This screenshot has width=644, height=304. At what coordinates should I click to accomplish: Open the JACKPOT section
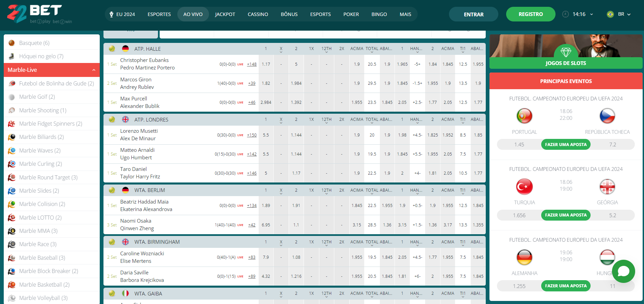point(225,14)
